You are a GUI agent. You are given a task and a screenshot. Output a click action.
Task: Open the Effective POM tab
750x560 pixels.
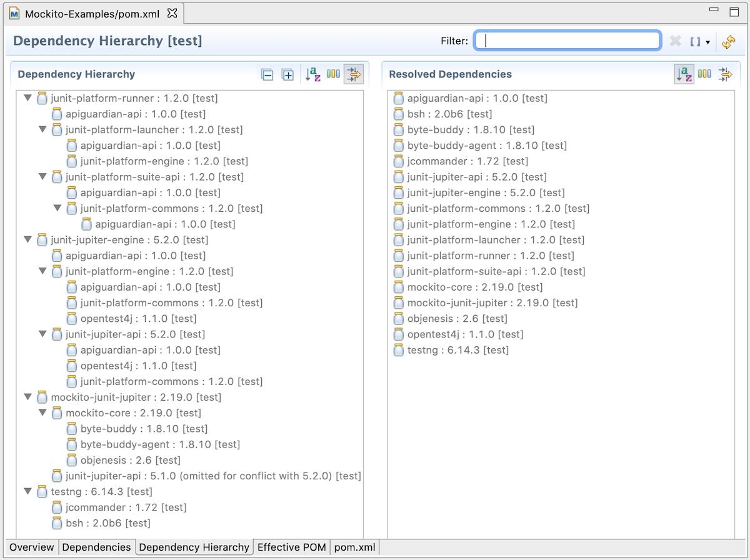(292, 547)
